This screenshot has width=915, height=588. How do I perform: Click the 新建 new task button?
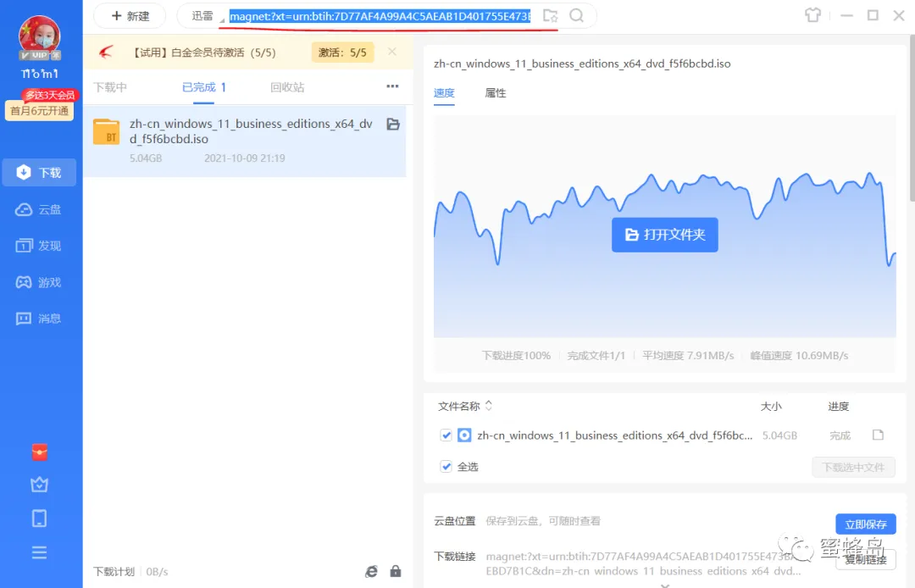click(x=130, y=16)
